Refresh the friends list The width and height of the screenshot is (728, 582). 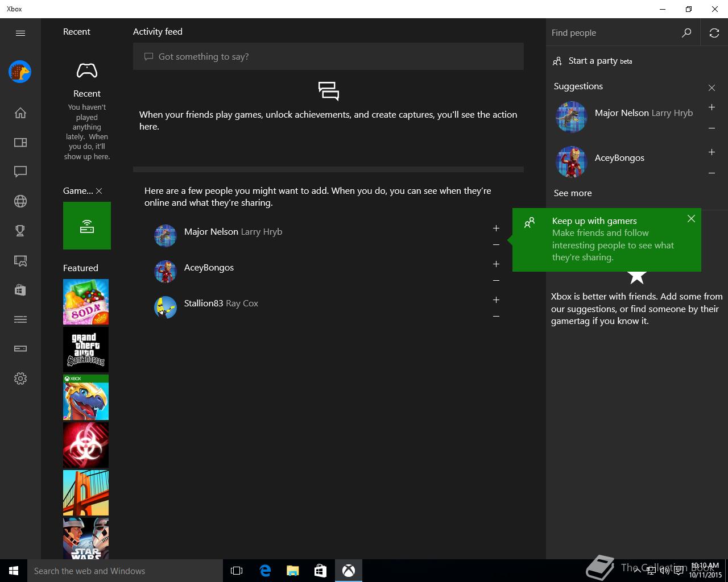[714, 33]
